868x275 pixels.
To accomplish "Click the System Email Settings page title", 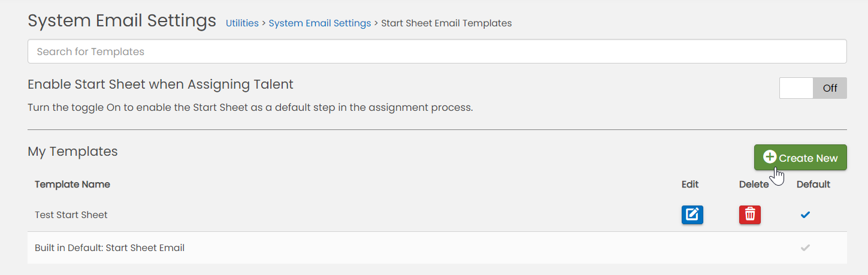I will pos(122,21).
